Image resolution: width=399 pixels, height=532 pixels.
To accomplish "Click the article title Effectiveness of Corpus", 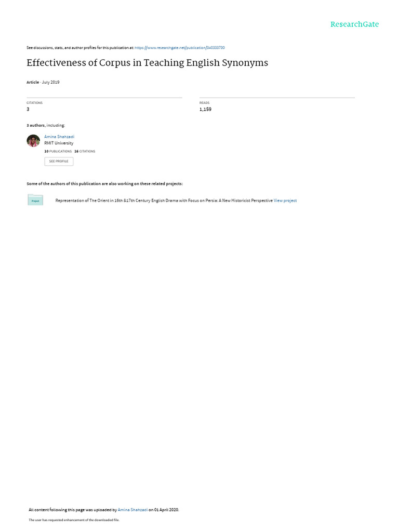I will (147, 63).
